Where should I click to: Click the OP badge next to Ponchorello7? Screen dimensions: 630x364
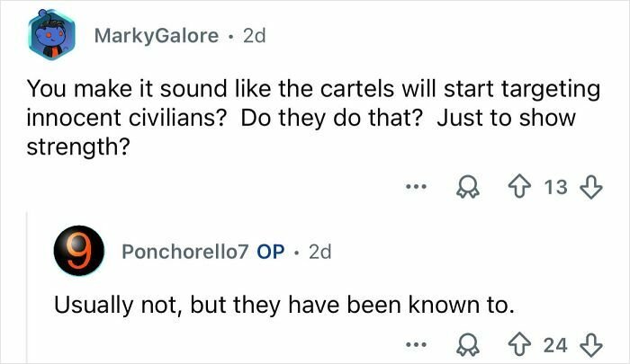coord(271,253)
